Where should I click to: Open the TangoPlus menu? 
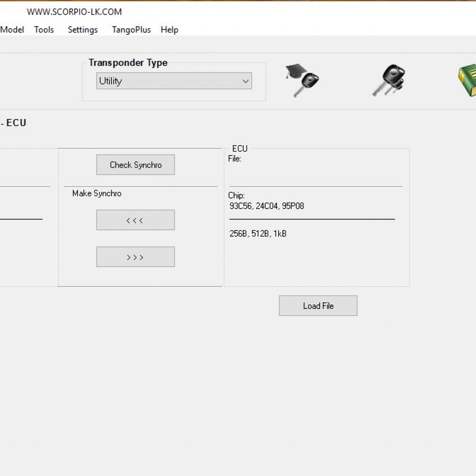(x=131, y=30)
